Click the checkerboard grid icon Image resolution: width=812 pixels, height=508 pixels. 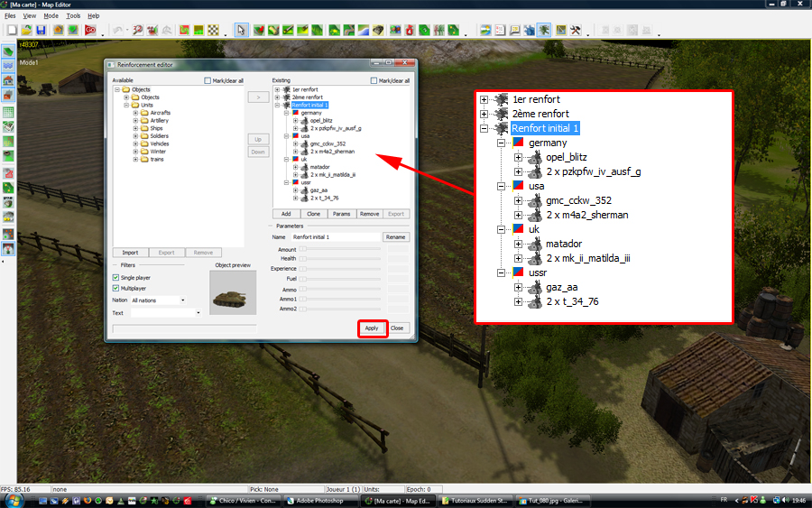click(213, 30)
